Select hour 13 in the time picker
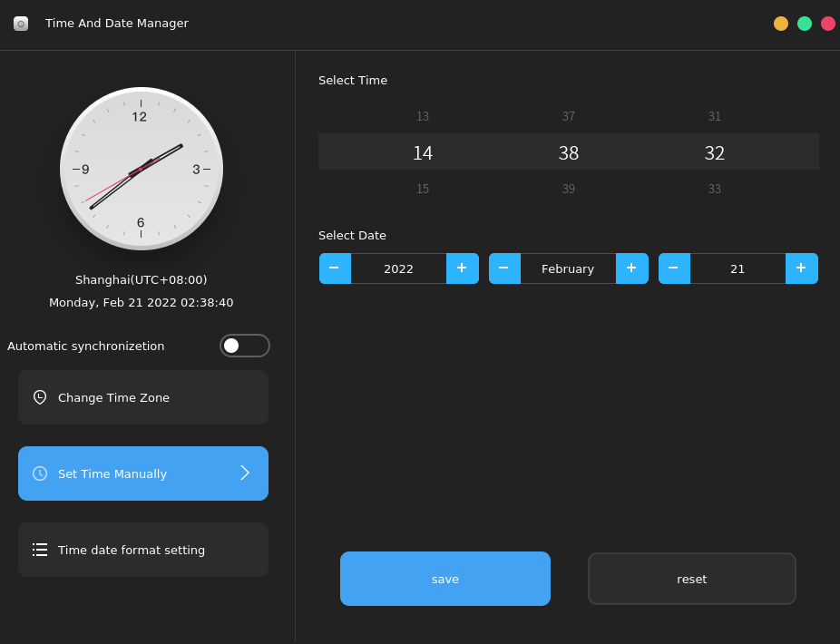The image size is (840, 644). 423,116
